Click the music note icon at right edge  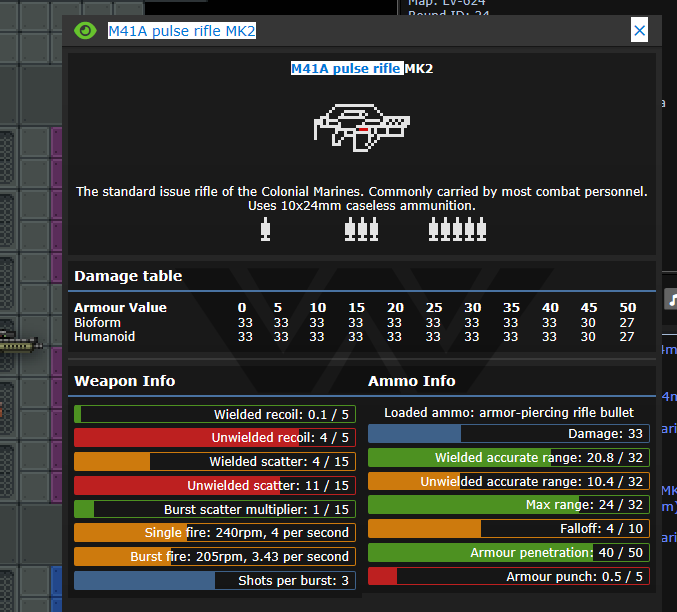[671, 298]
